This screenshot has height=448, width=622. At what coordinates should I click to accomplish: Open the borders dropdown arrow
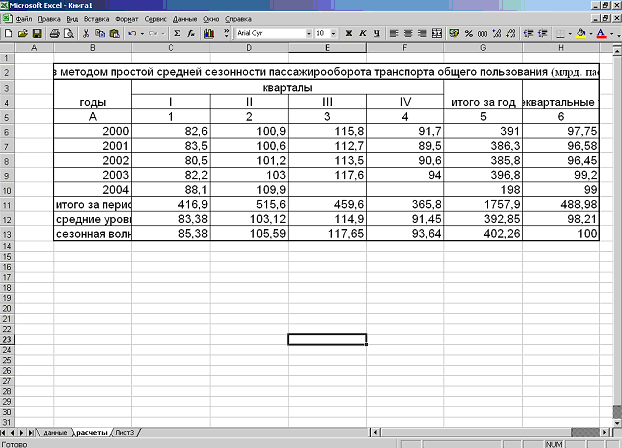(570, 33)
